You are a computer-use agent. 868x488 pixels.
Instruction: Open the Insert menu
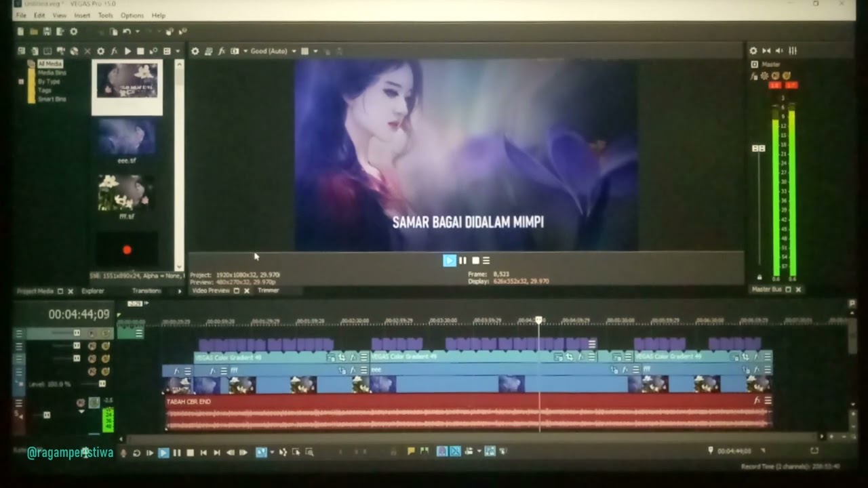pos(82,15)
